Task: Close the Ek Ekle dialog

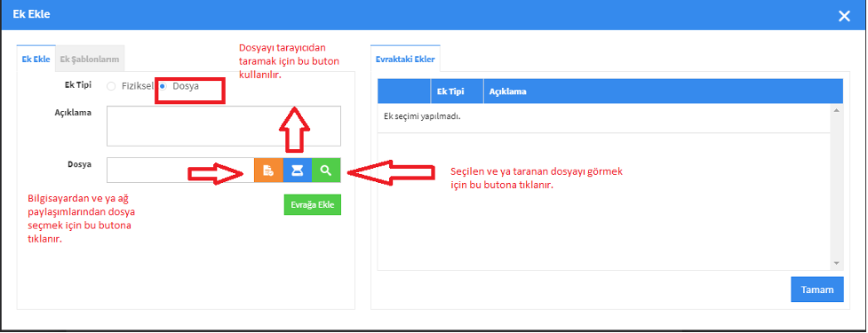Action: [844, 16]
